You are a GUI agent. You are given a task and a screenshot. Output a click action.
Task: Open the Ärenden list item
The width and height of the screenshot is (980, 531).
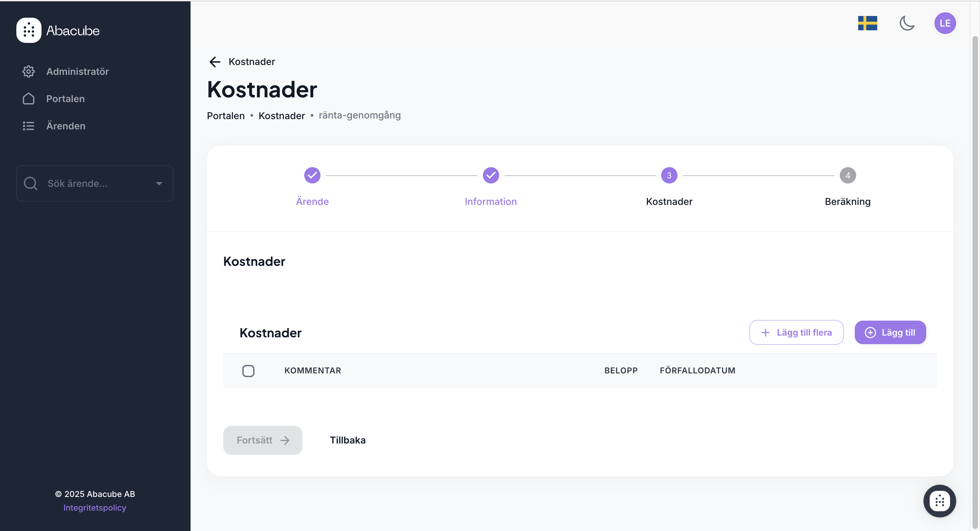(65, 126)
